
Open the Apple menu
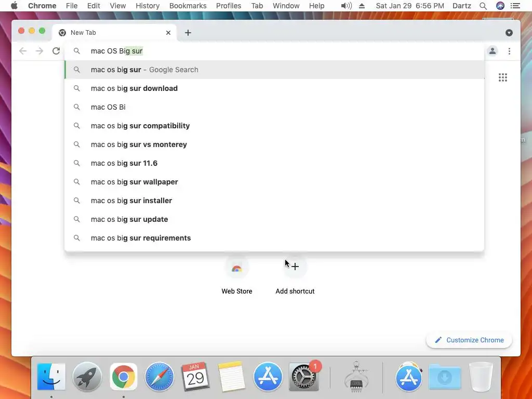(x=14, y=6)
